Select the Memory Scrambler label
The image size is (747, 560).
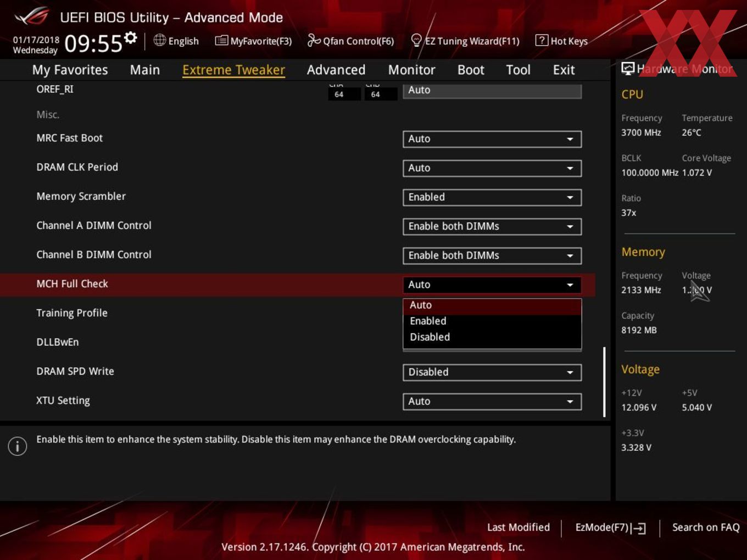tap(81, 196)
